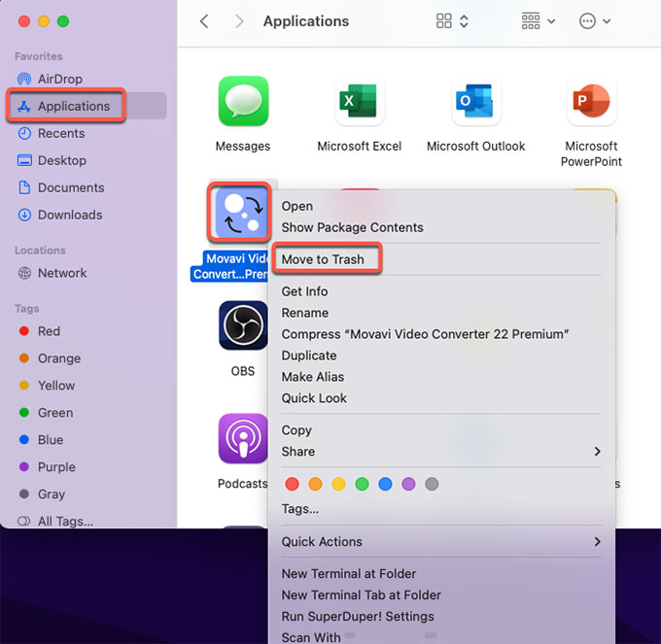Click the Desktop sidebar icon
The height and width of the screenshot is (644, 661).
24,160
